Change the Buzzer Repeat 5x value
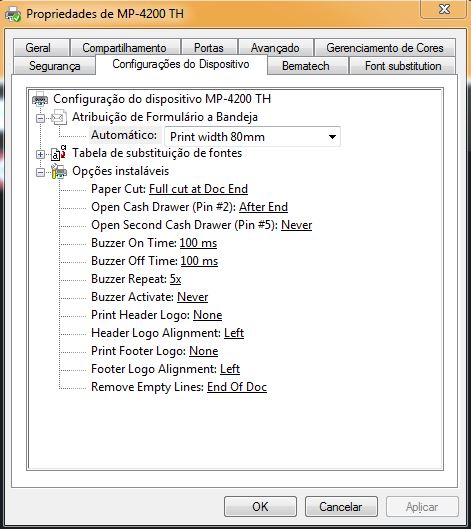This screenshot has width=471, height=529. (175, 279)
